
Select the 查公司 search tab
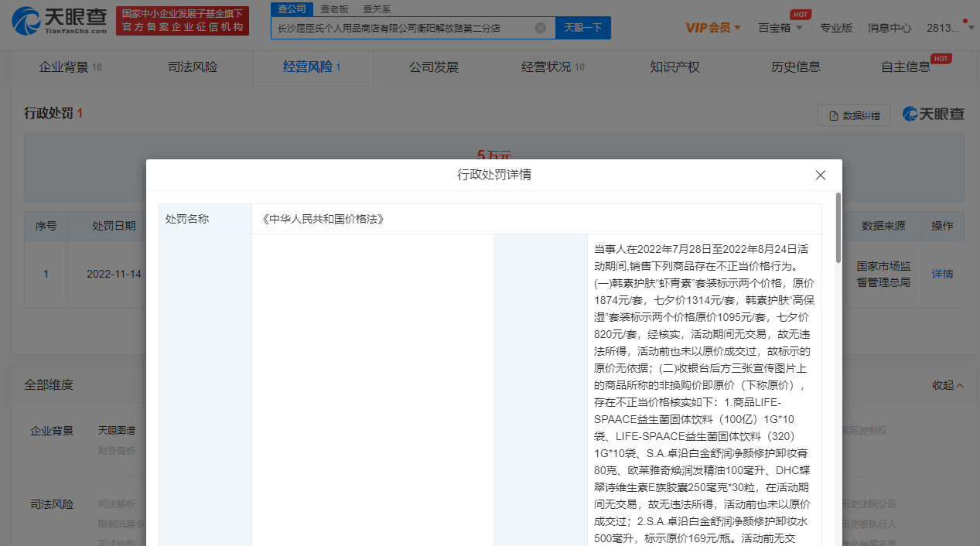pyautogui.click(x=292, y=9)
